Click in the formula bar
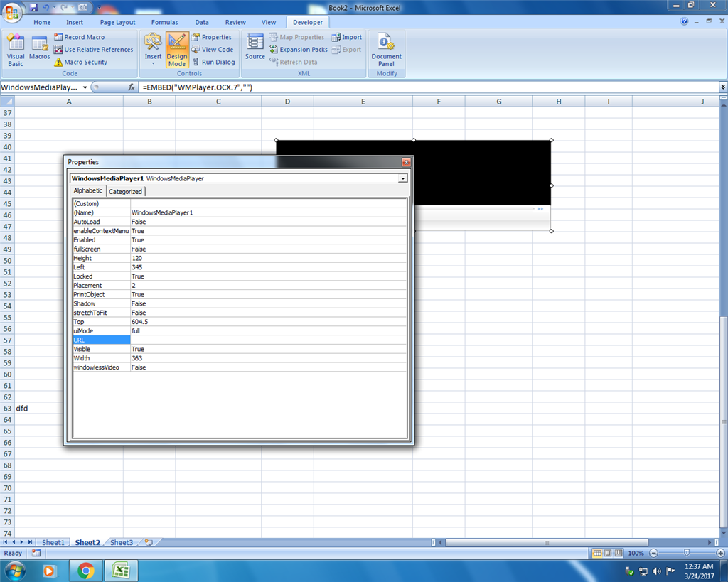 429,87
